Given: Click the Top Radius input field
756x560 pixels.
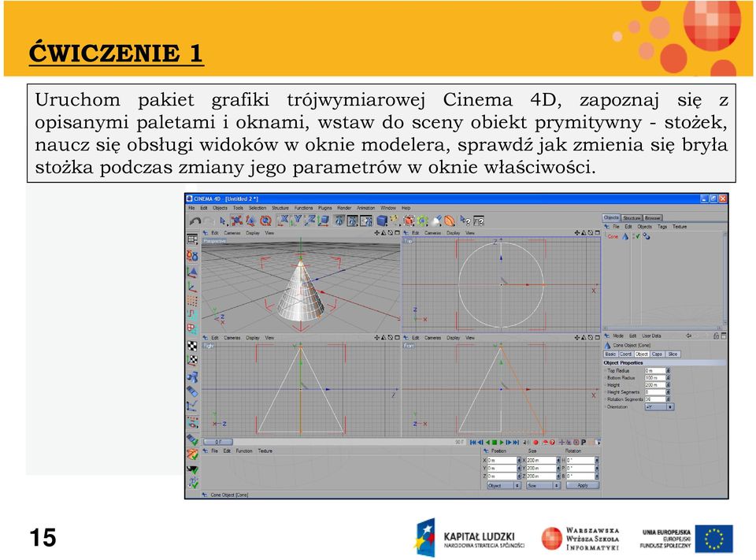Looking at the screenshot, I should 655,371.
